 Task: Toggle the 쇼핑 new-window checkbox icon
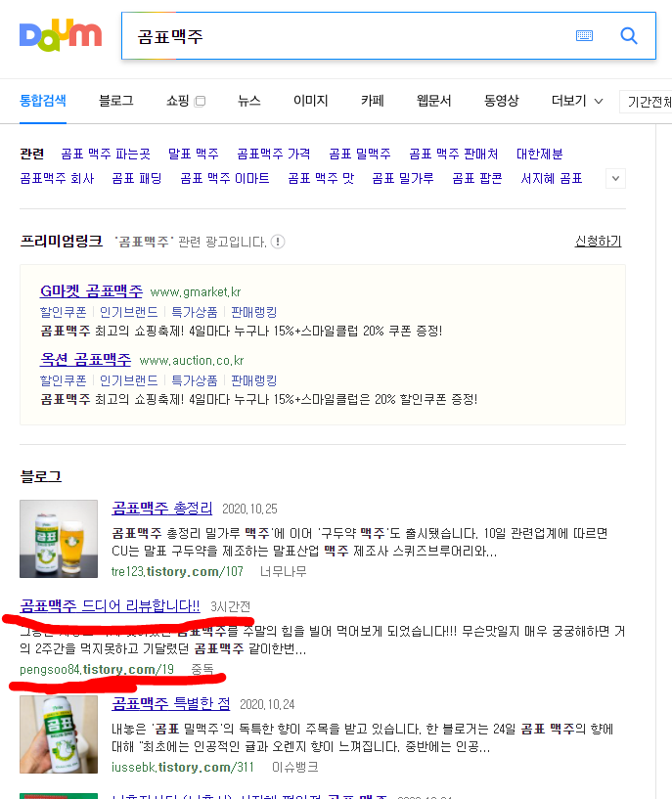(x=201, y=101)
